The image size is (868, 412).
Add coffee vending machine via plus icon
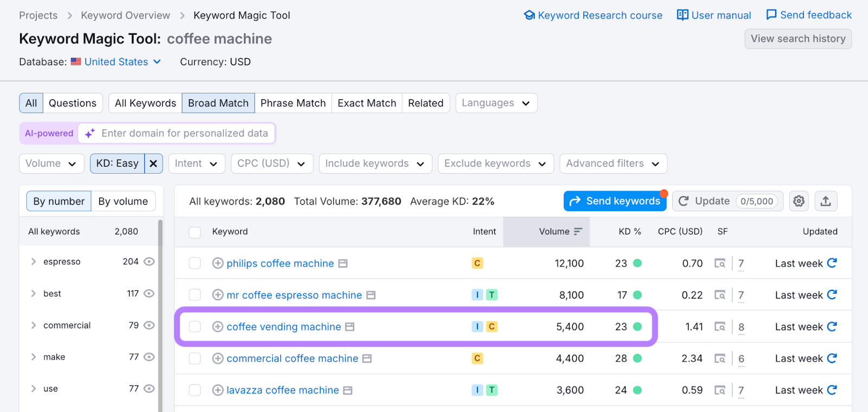218,327
